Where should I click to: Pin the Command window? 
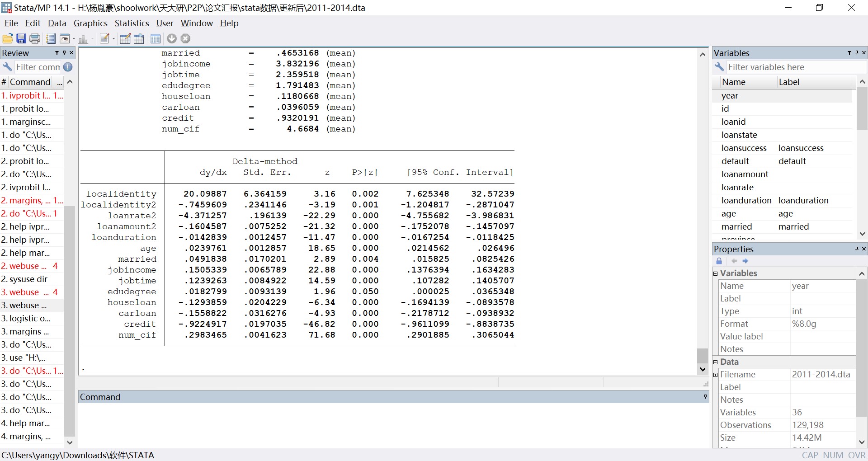705,397
